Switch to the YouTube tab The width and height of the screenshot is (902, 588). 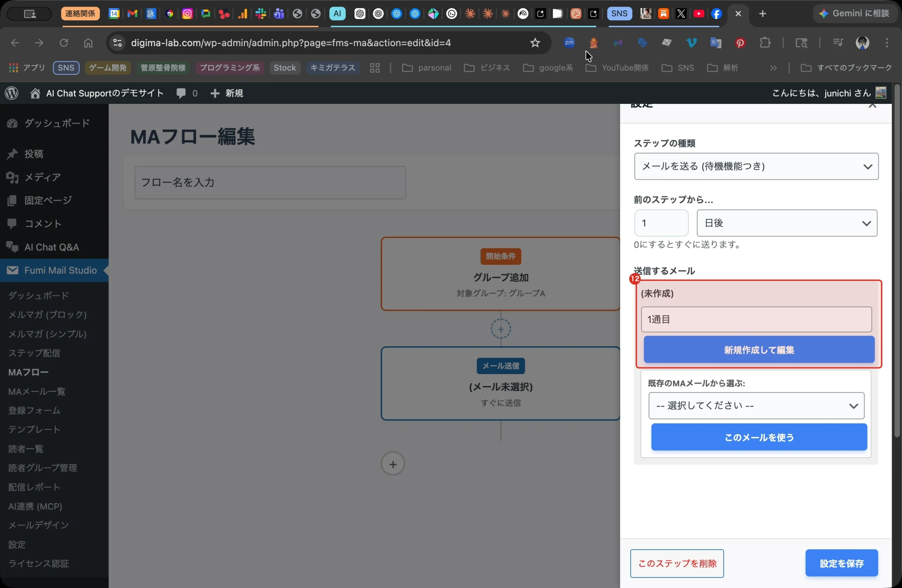coord(699,14)
